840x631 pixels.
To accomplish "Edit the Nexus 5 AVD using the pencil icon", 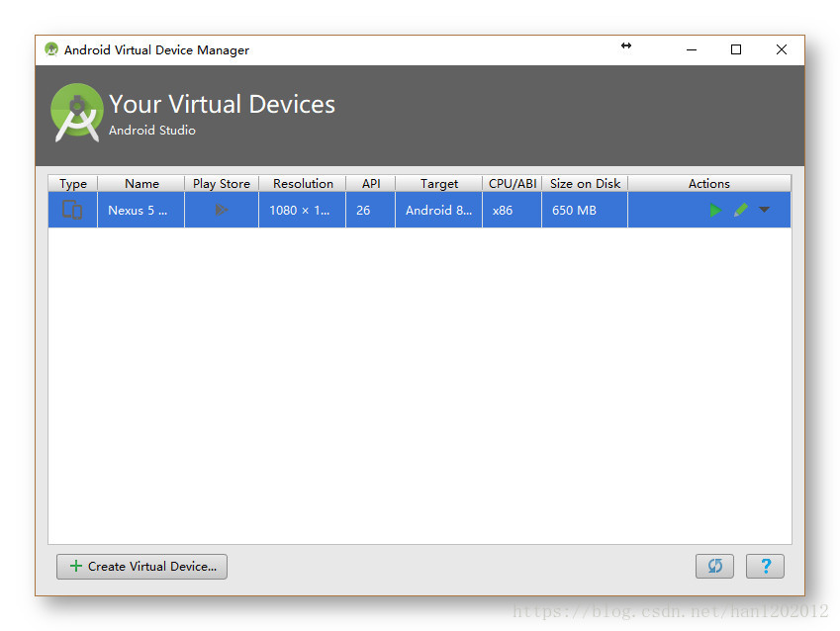I will [741, 210].
